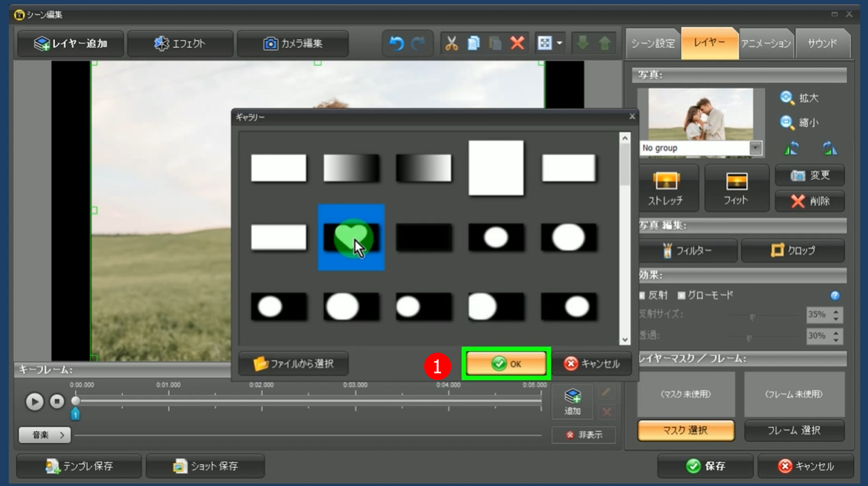Click the copy icon in toolbar
This screenshot has height=486, width=868.
(x=473, y=44)
